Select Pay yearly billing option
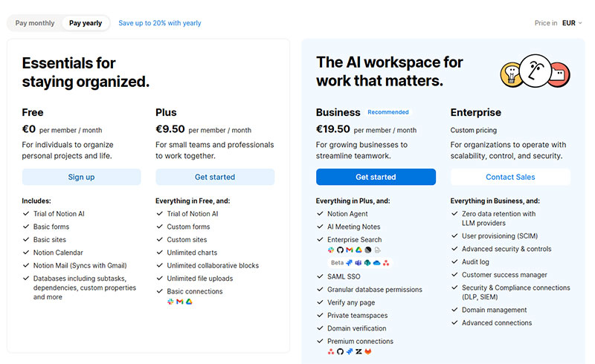 pos(86,23)
